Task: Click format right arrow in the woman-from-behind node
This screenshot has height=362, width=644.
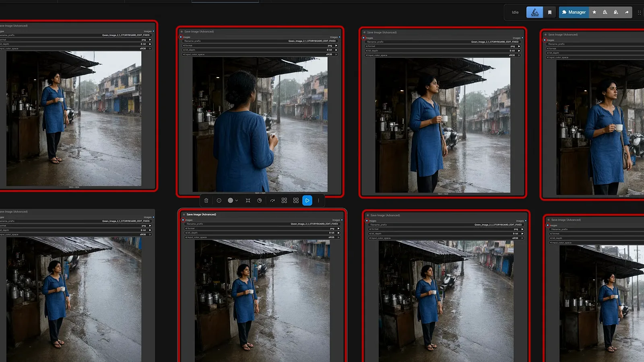Action: 336,45
